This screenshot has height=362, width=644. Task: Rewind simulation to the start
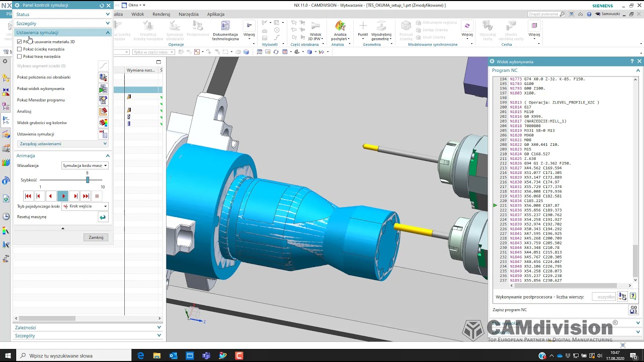[x=28, y=196]
